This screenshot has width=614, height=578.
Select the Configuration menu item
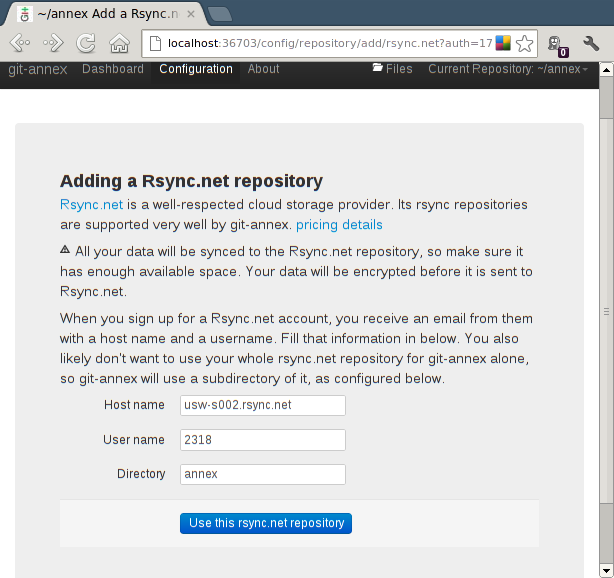(196, 69)
